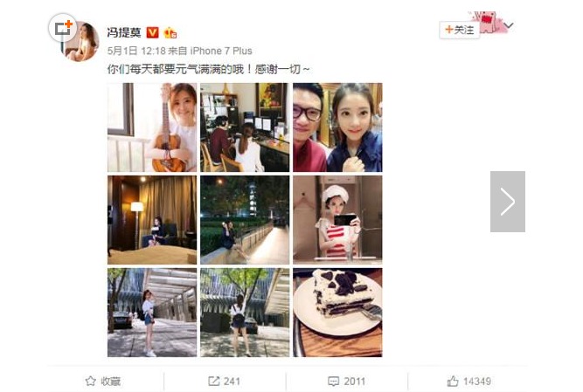
Task: Open the hotel room lamp photo thumbnail
Action: point(152,220)
